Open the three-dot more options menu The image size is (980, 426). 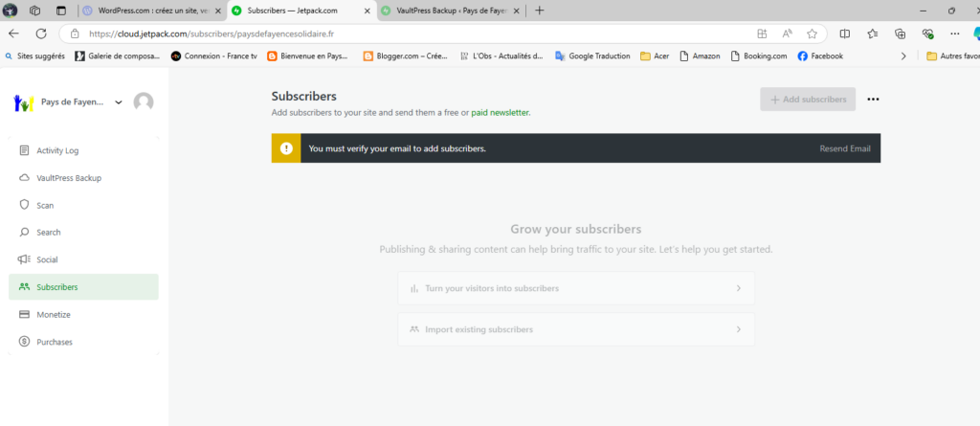(x=873, y=100)
